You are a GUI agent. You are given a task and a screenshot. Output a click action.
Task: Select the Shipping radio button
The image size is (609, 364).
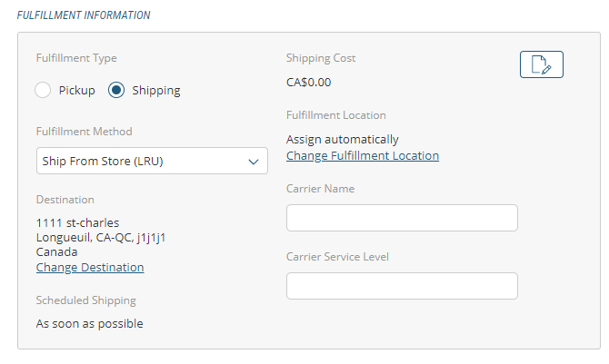pos(116,90)
